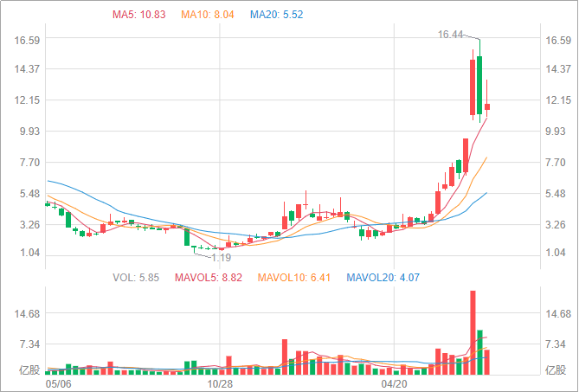Click the left axis 1.04 price label

[x=29, y=253]
